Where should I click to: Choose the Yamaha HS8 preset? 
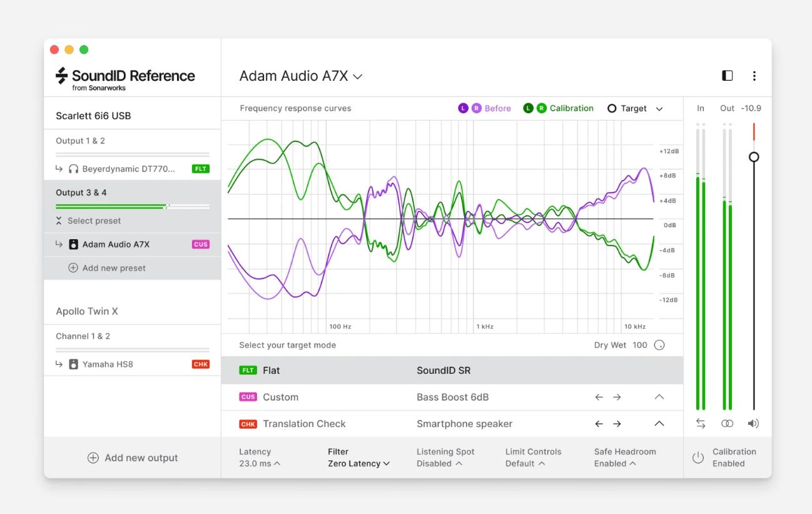click(x=132, y=364)
